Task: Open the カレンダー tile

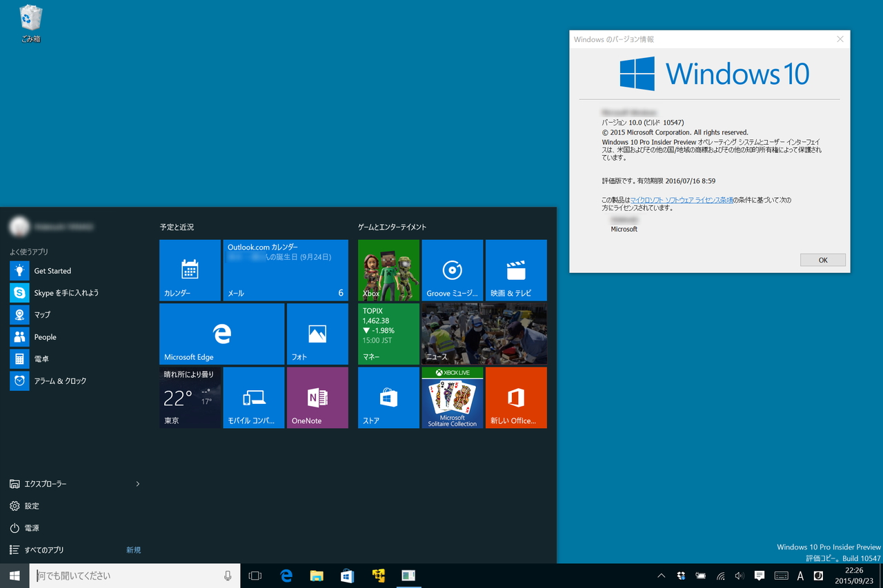Action: coord(190,270)
